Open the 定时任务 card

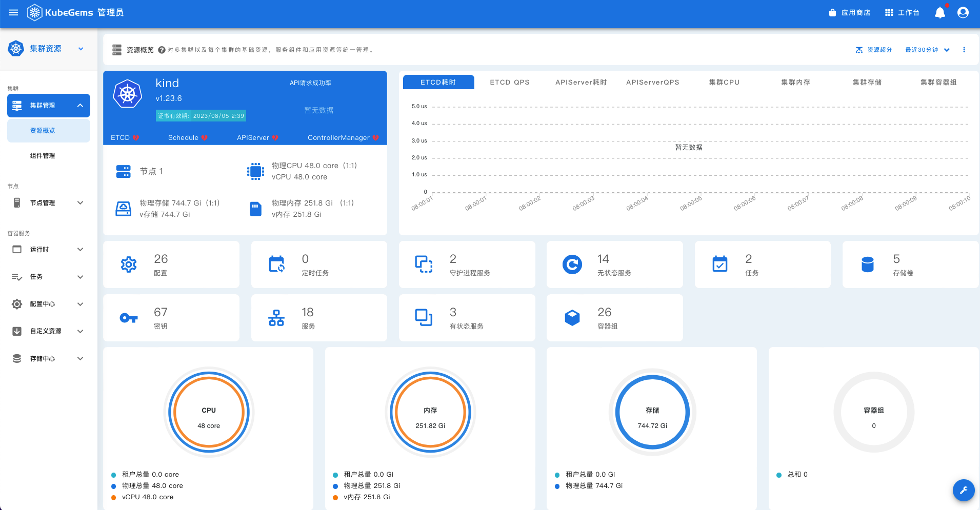[x=319, y=264]
